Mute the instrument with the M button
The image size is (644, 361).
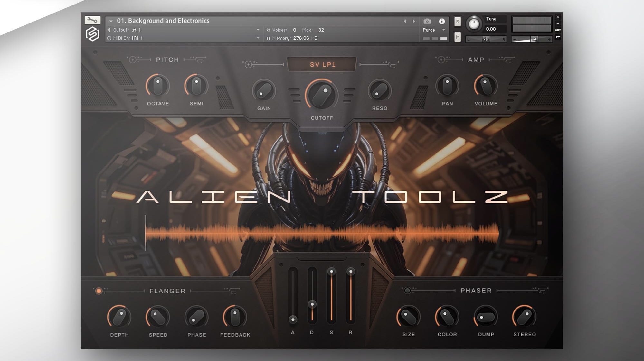(457, 37)
